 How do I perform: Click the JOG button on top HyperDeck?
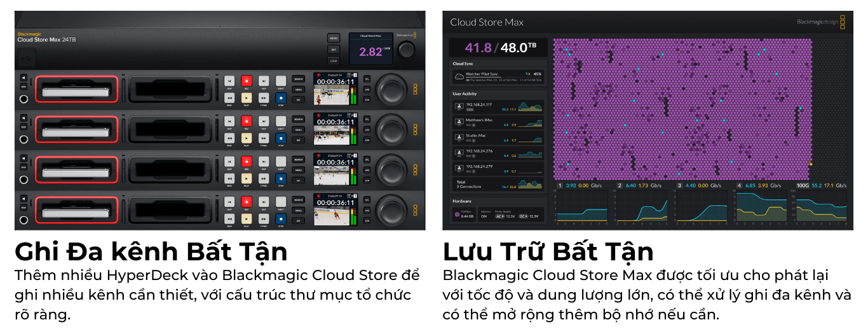click(367, 90)
